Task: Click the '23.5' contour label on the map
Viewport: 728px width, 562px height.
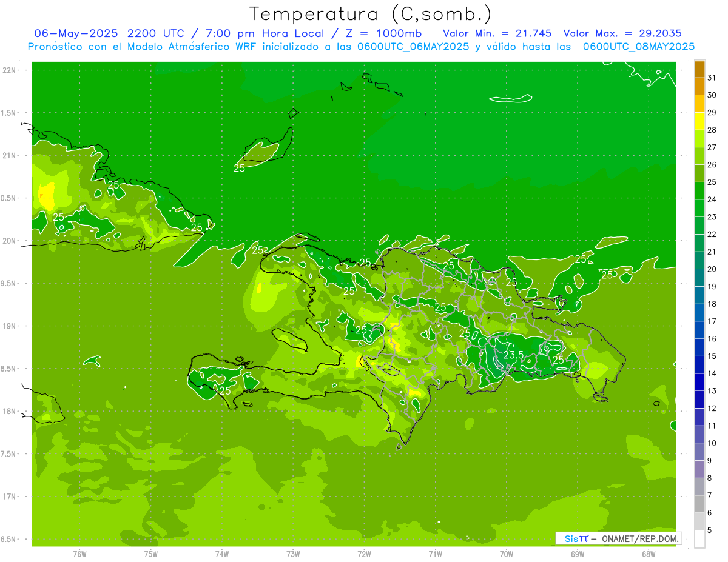Action: point(513,355)
